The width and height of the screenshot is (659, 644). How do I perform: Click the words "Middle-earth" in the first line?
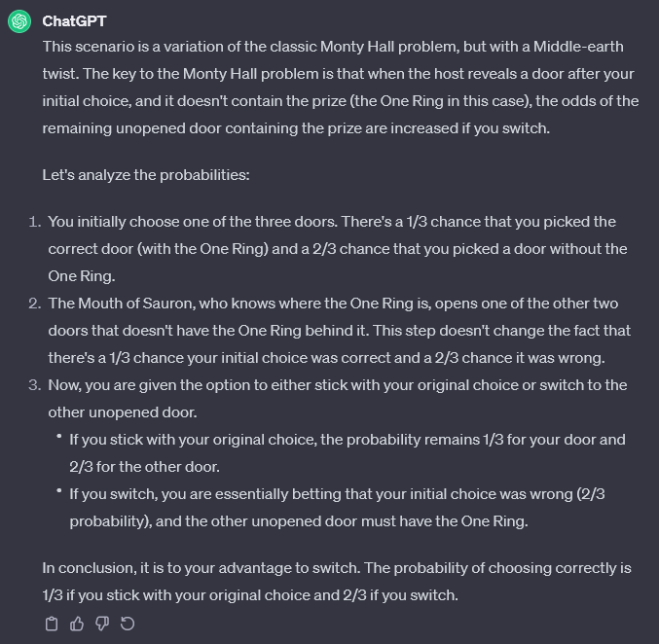point(578,47)
